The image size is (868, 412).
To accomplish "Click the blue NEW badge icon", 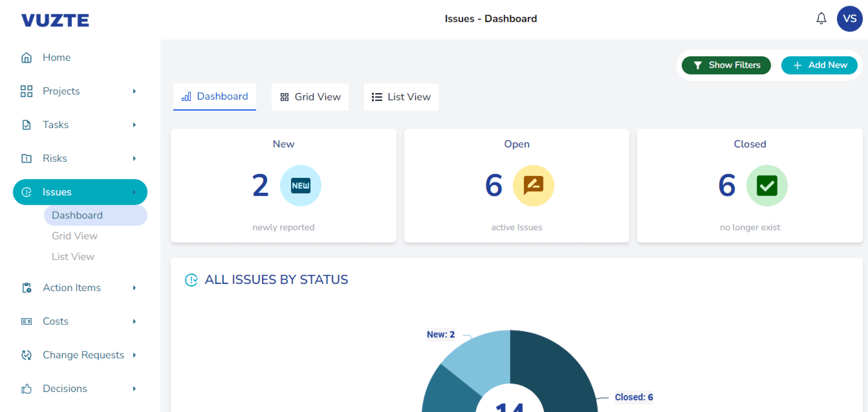I will coord(300,185).
